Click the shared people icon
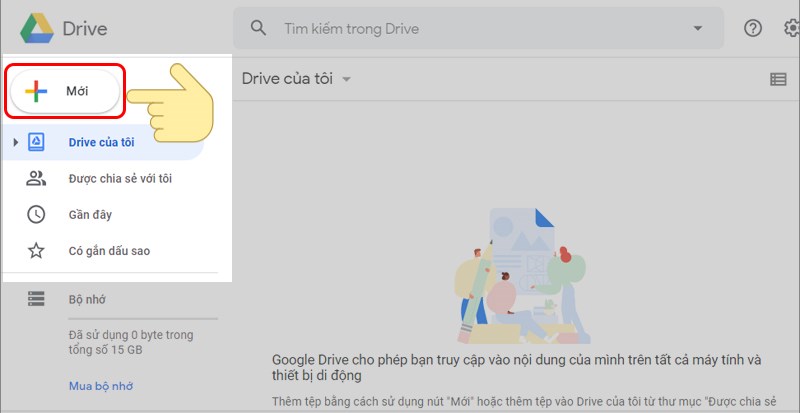800x413 pixels. pos(36,178)
